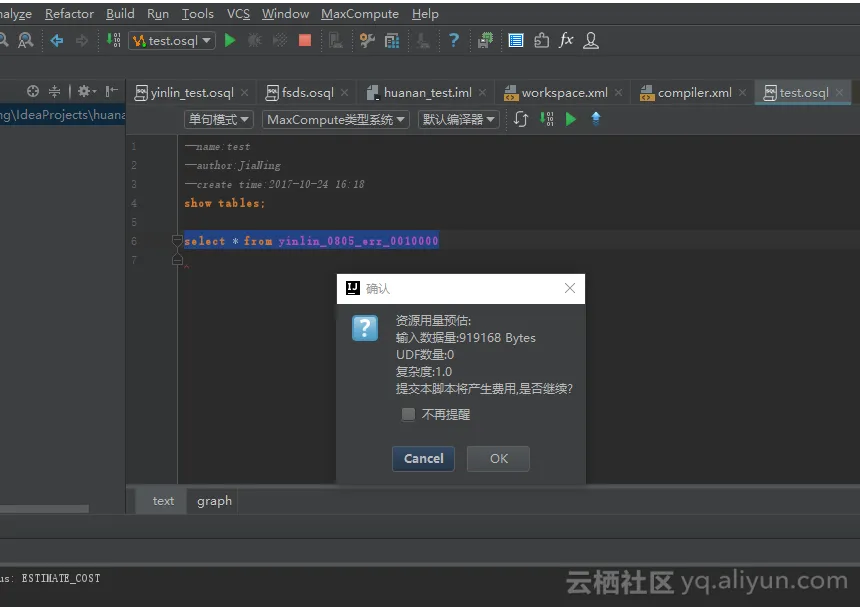The width and height of the screenshot is (860, 607).
Task: Click the red Stop button in toolbar
Action: pos(305,40)
